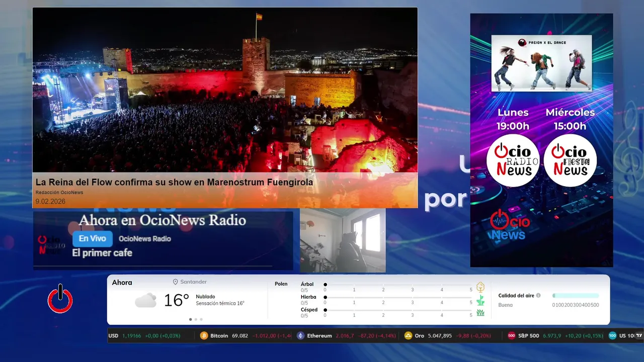The width and height of the screenshot is (644, 362).
Task: Click the Hierba pollen level slider
Action: [x=398, y=298]
